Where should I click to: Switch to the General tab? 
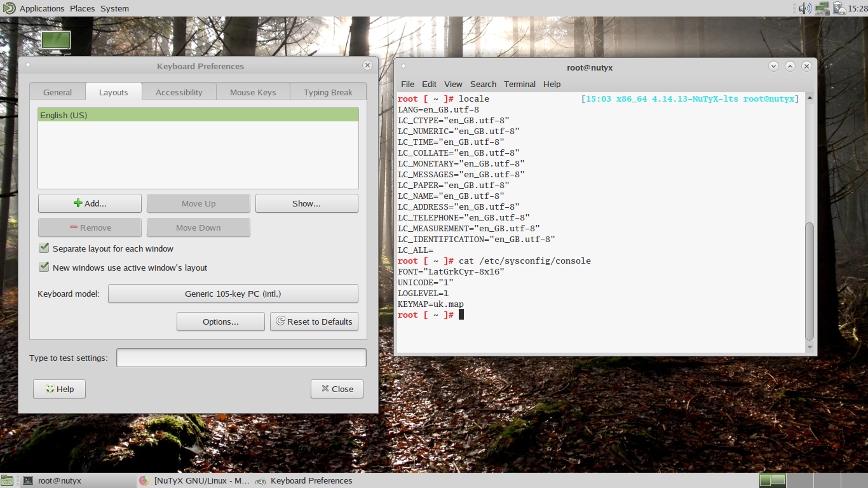pyautogui.click(x=57, y=92)
